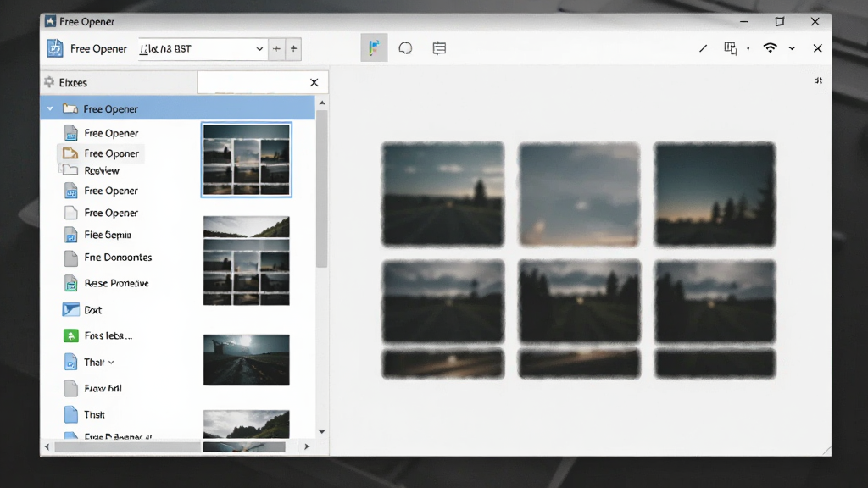Open the wet road photo thumbnail
Screen dimensions: 868x488
[x=247, y=359]
